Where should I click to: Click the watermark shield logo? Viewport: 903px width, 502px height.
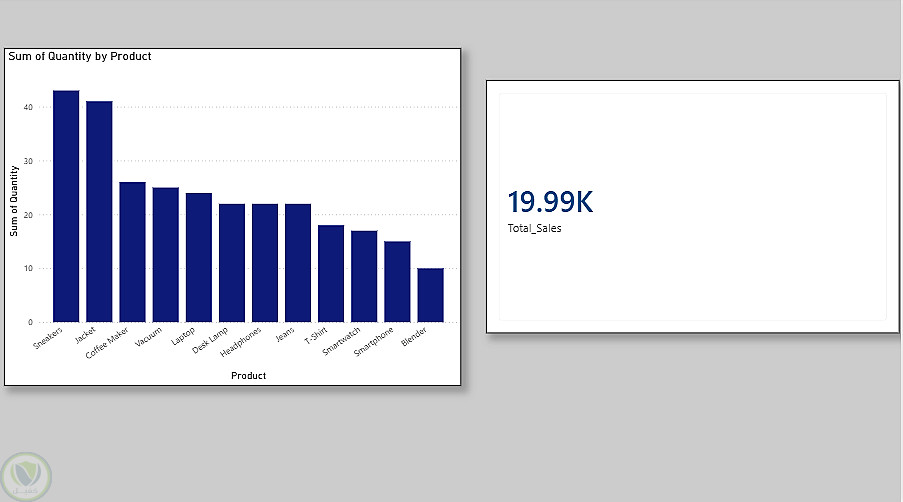tap(26, 477)
